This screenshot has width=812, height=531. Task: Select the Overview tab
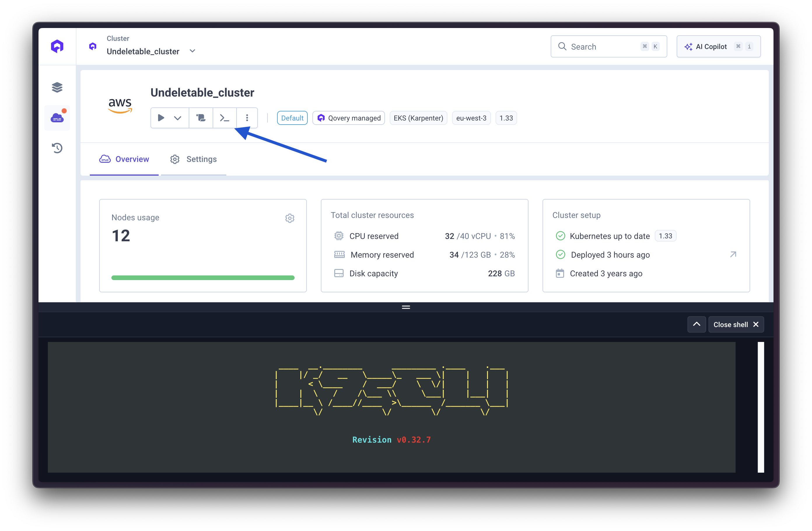pos(124,159)
